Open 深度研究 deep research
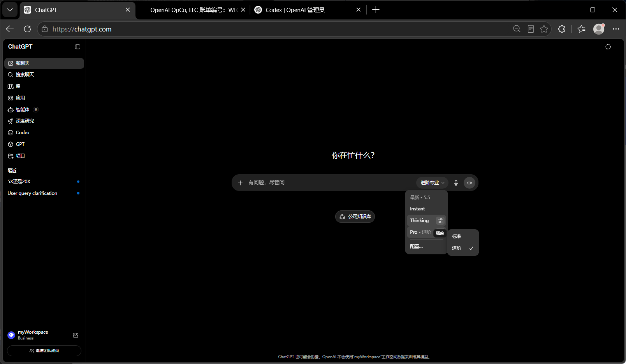This screenshot has height=364, width=626. click(44, 121)
